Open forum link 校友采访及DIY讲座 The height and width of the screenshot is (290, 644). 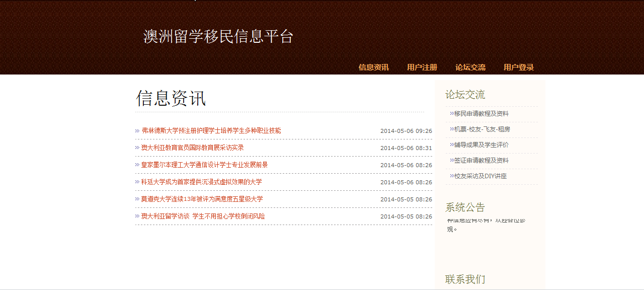[480, 176]
